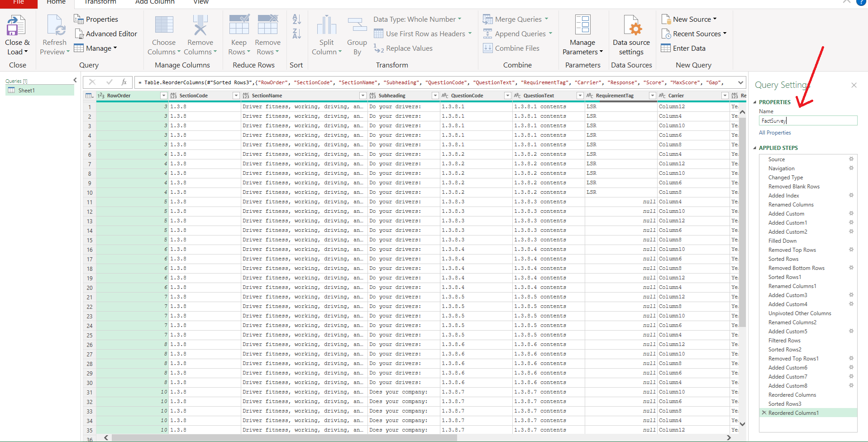Close the Query Settings pane
This screenshot has width=868, height=442.
(854, 85)
